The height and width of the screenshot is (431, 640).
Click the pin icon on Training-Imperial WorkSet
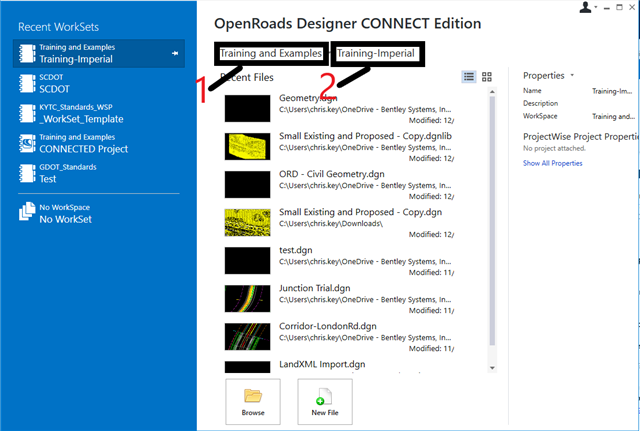point(175,53)
